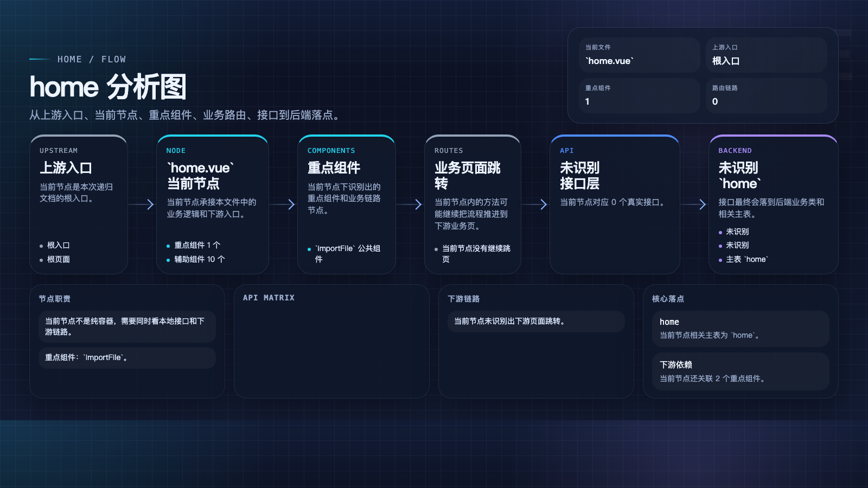Click the '当前节点未识别出下游页面跳转。' box
The image size is (868, 488).
click(x=536, y=321)
